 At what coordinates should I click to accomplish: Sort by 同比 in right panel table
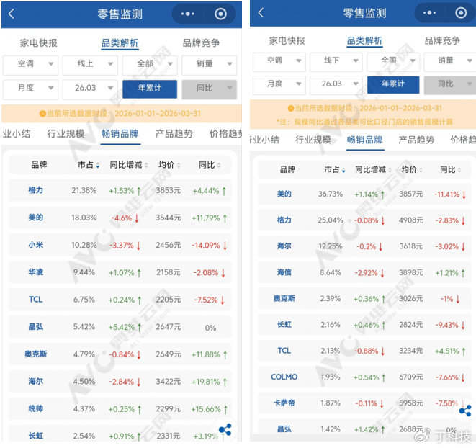pyautogui.click(x=451, y=169)
